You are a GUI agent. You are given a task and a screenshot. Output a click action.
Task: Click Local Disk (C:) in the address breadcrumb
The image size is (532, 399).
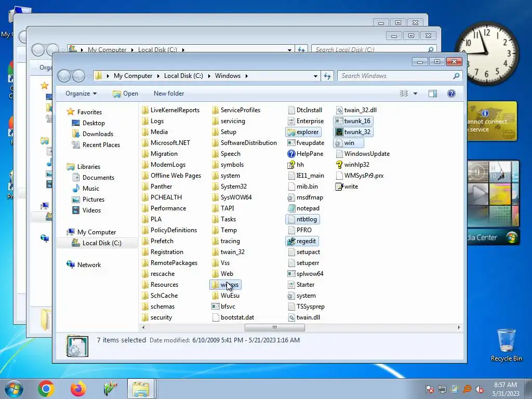183,76
